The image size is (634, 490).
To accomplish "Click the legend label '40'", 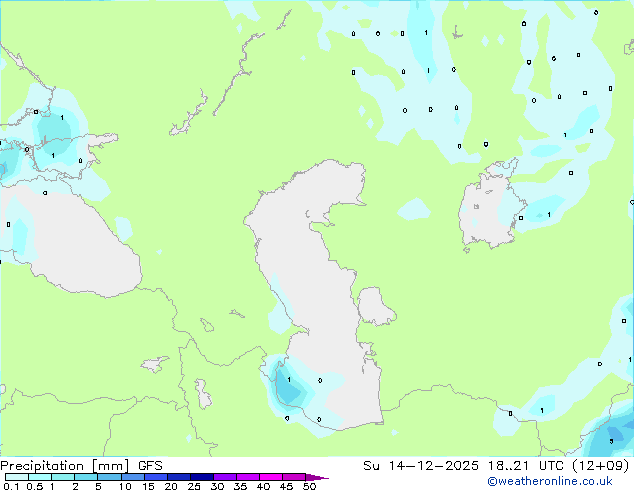I will tap(263, 486).
